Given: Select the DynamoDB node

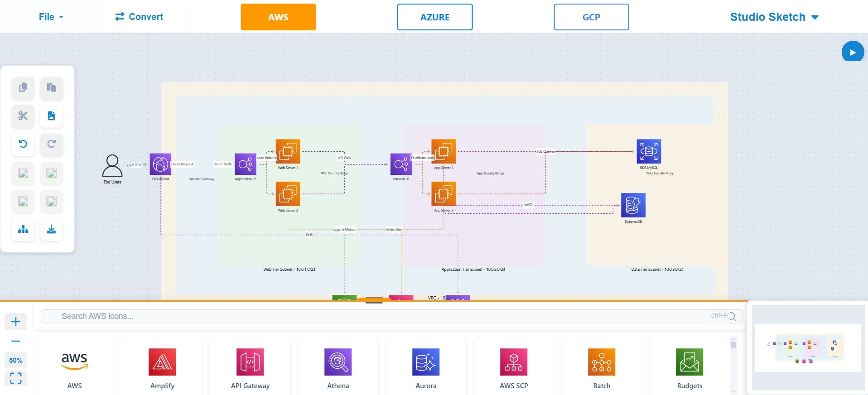Looking at the screenshot, I should click(x=633, y=205).
